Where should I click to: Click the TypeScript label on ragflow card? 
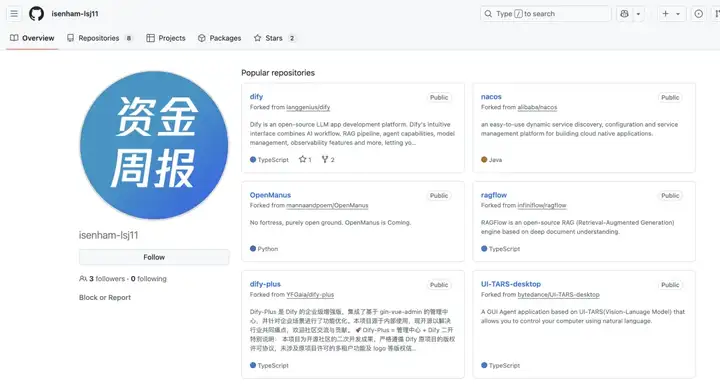click(x=504, y=249)
